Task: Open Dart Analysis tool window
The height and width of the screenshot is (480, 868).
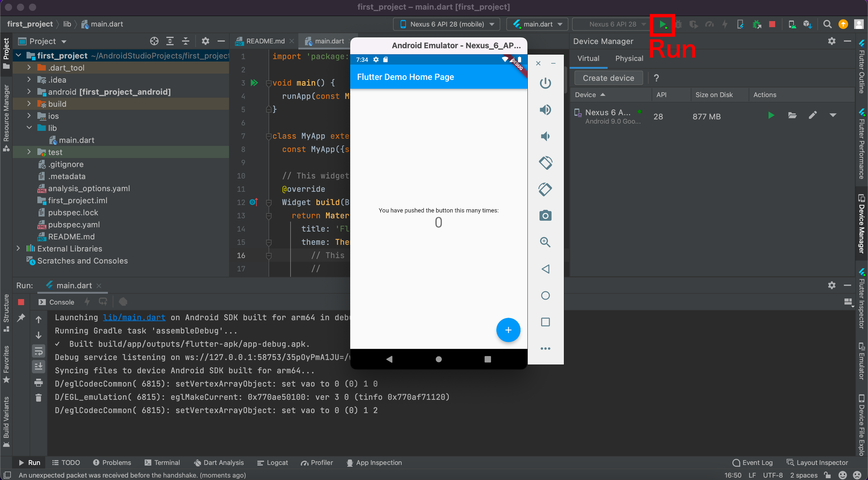Action: click(x=219, y=463)
